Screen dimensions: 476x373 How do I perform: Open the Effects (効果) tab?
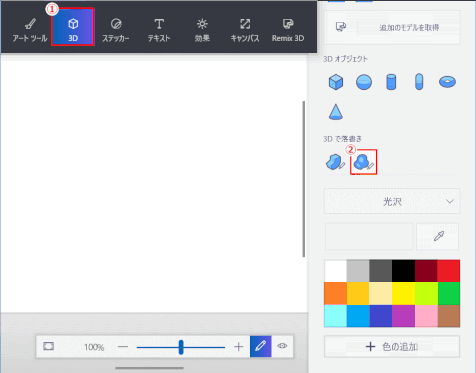(202, 30)
